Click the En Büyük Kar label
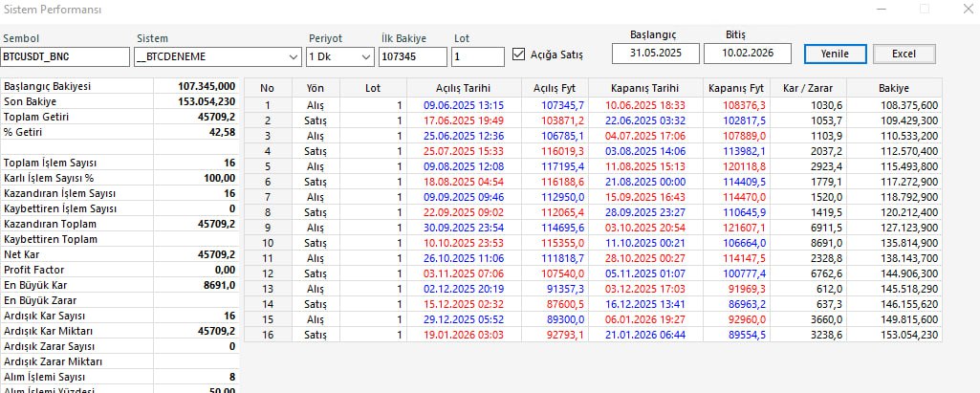The image size is (980, 393). point(33,285)
